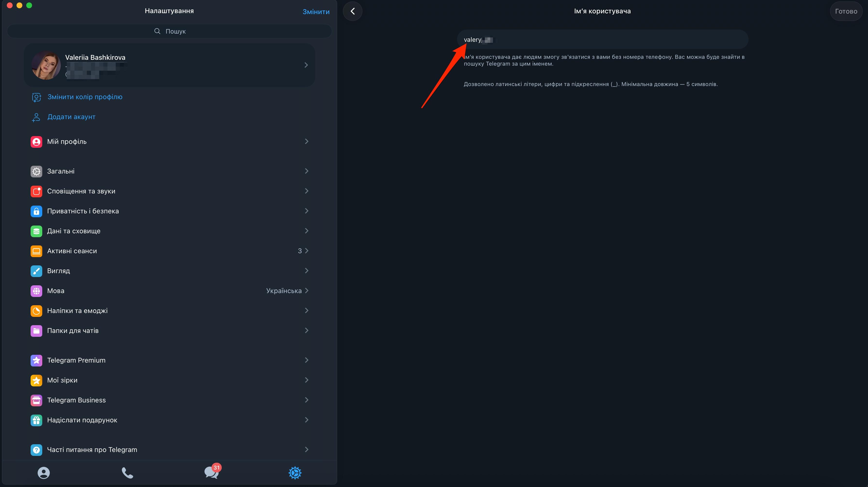Click the Налаштування header title
The width and height of the screenshot is (868, 487).
click(169, 11)
